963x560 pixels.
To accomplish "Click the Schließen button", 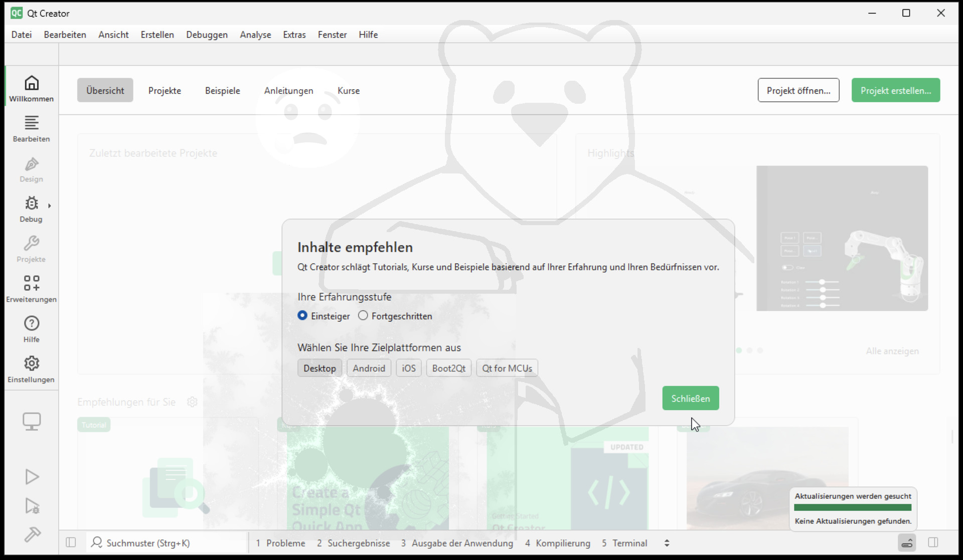I will pos(690,398).
